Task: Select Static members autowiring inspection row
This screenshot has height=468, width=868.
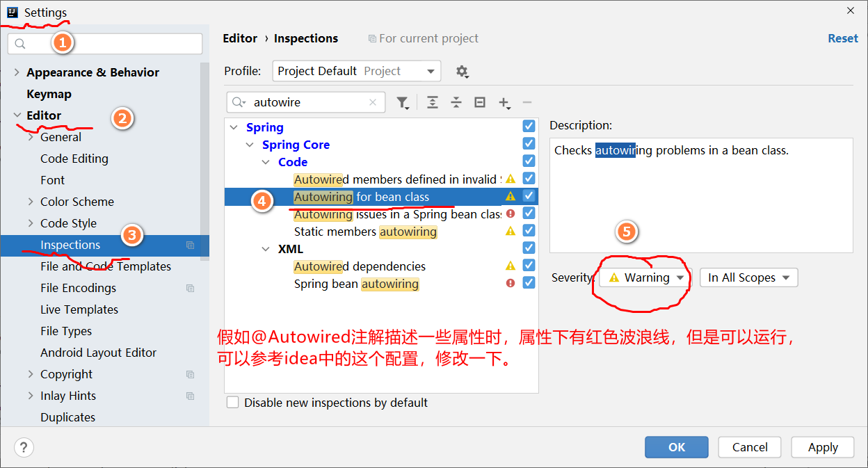Action: tap(381, 231)
